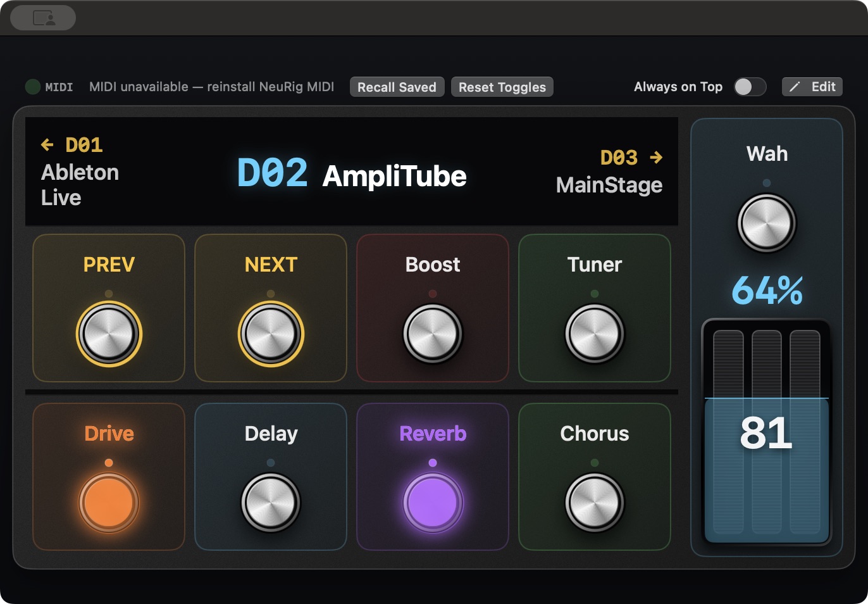Click the MIDI label text
868x604 pixels.
pos(59,87)
